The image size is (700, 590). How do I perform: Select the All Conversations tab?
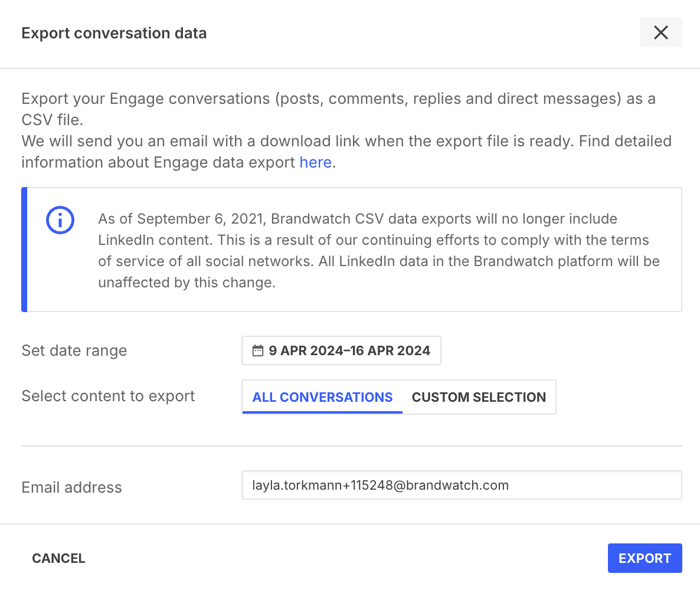(322, 396)
